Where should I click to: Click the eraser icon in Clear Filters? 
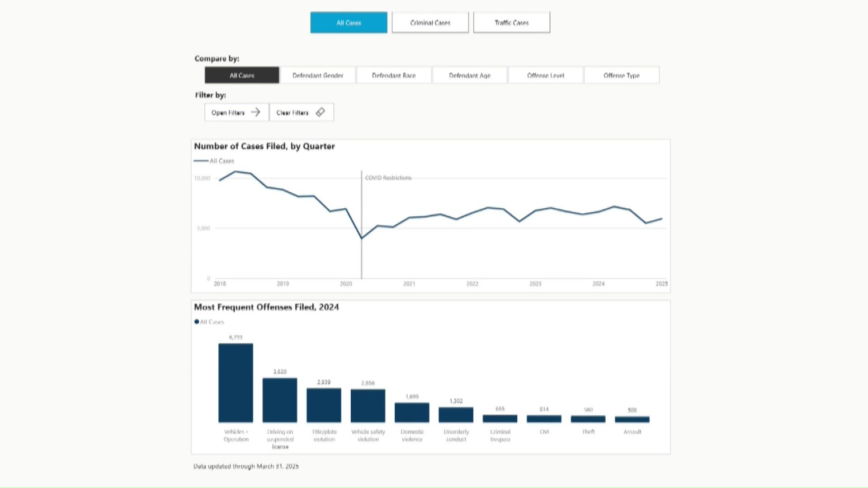point(320,112)
